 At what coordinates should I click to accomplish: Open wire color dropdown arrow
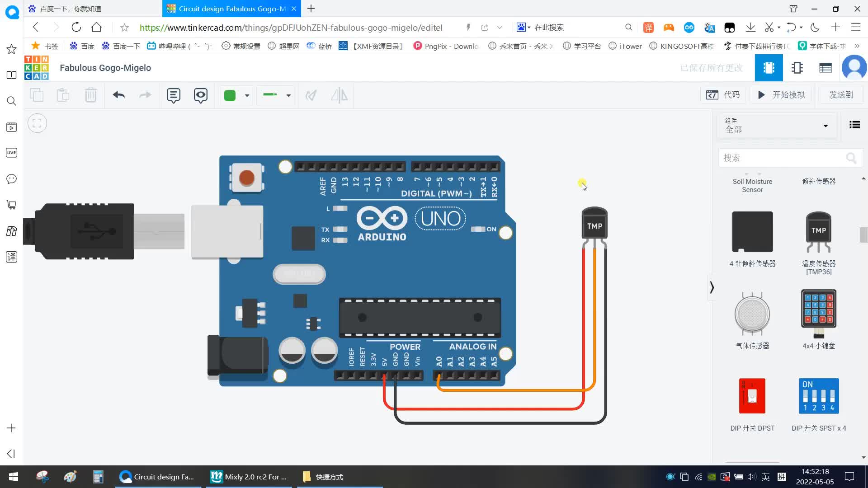[247, 95]
